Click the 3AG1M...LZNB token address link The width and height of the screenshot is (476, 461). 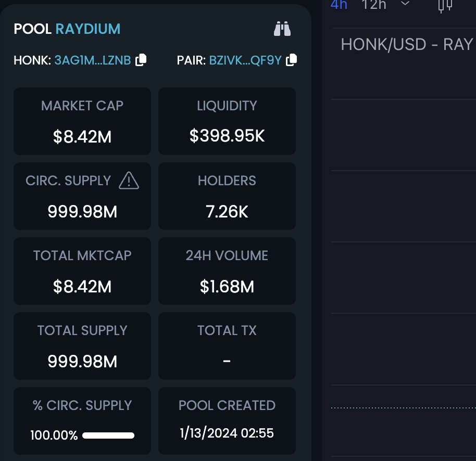point(92,60)
